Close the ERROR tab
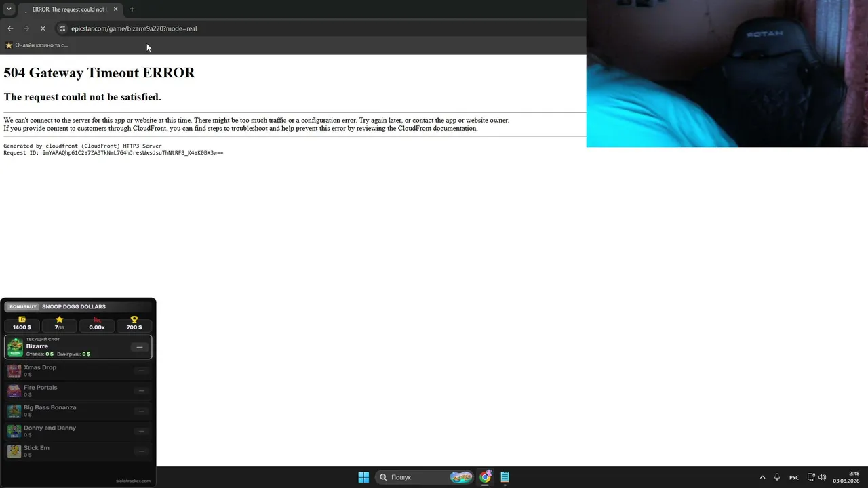Viewport: 868px width, 488px height. click(x=115, y=9)
